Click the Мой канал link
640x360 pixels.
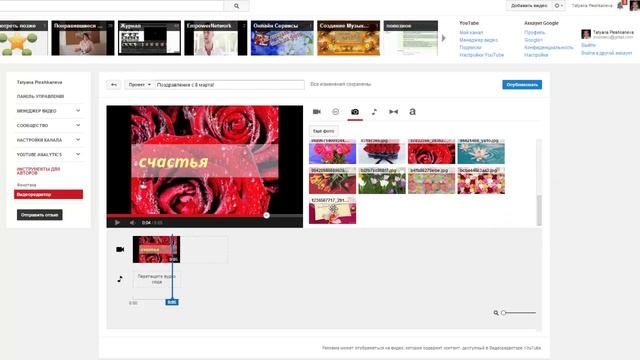point(471,32)
